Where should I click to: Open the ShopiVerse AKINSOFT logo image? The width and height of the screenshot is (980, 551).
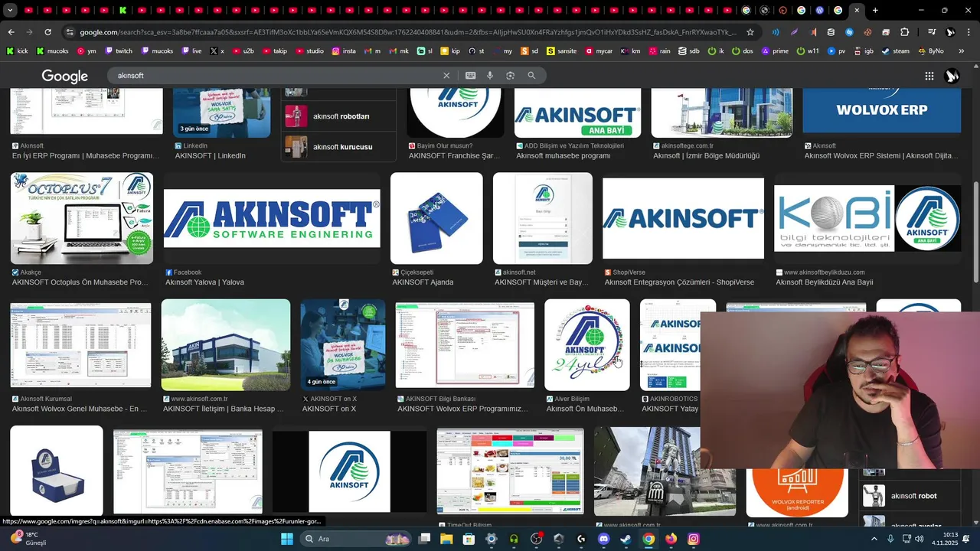coord(683,218)
